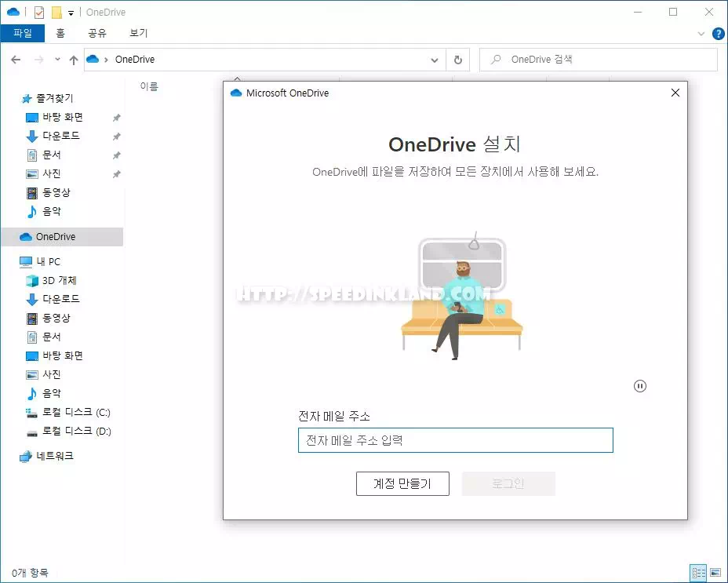Image resolution: width=728 pixels, height=583 pixels.
Task: Go up one folder level
Action: pos(74,60)
